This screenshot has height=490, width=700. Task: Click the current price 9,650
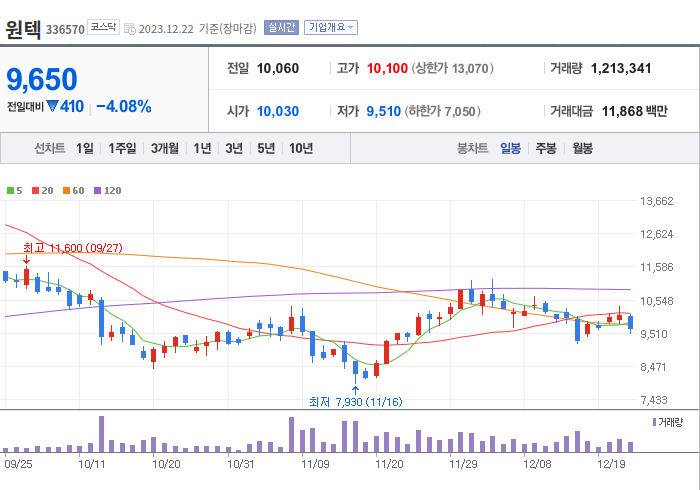[42, 79]
